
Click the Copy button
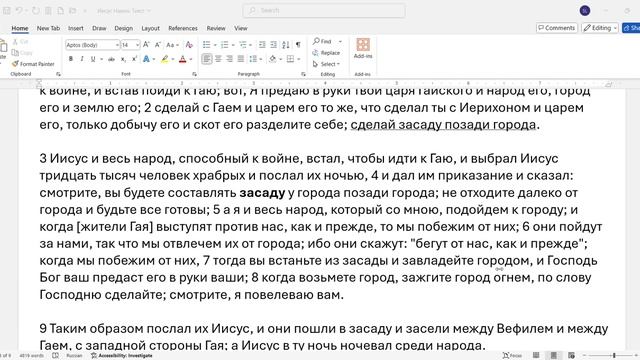pyautogui.click(x=22, y=53)
